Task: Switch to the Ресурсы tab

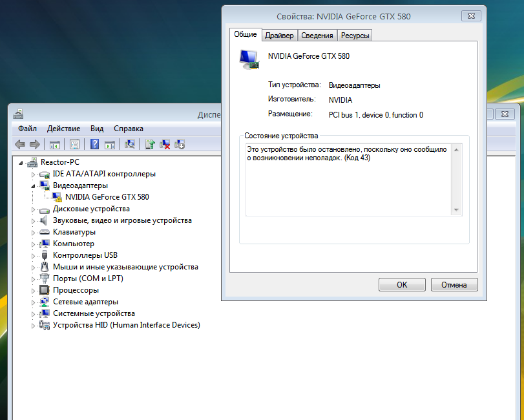Action: pos(355,36)
